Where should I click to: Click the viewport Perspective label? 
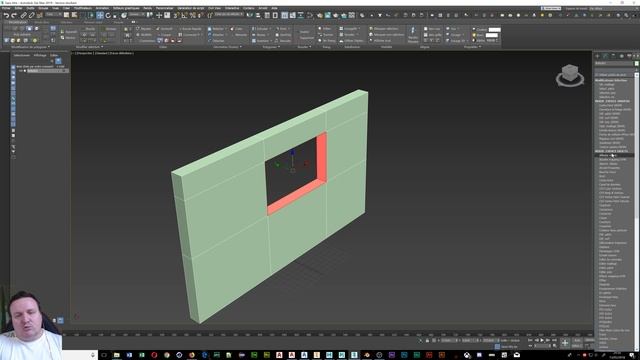coord(84,53)
